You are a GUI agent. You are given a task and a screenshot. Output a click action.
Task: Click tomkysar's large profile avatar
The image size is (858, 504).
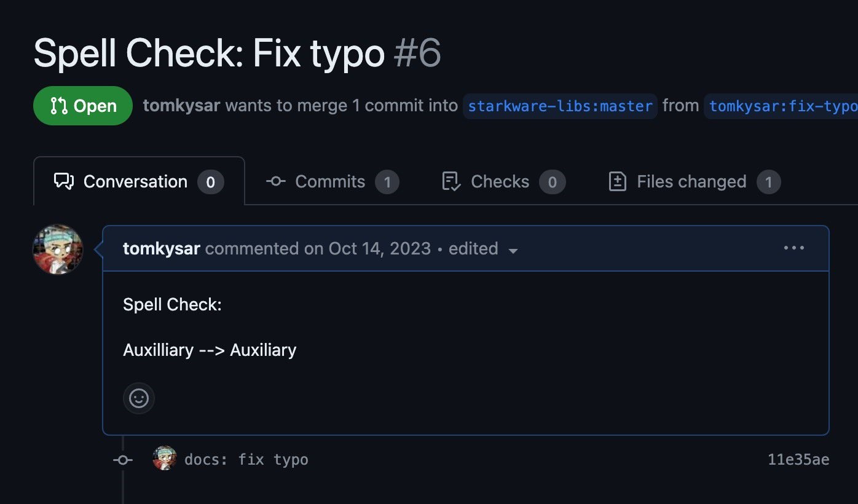[58, 250]
